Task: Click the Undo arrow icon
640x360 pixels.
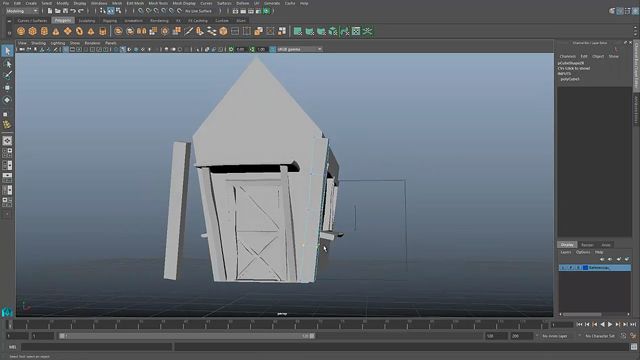Action: click(x=73, y=11)
